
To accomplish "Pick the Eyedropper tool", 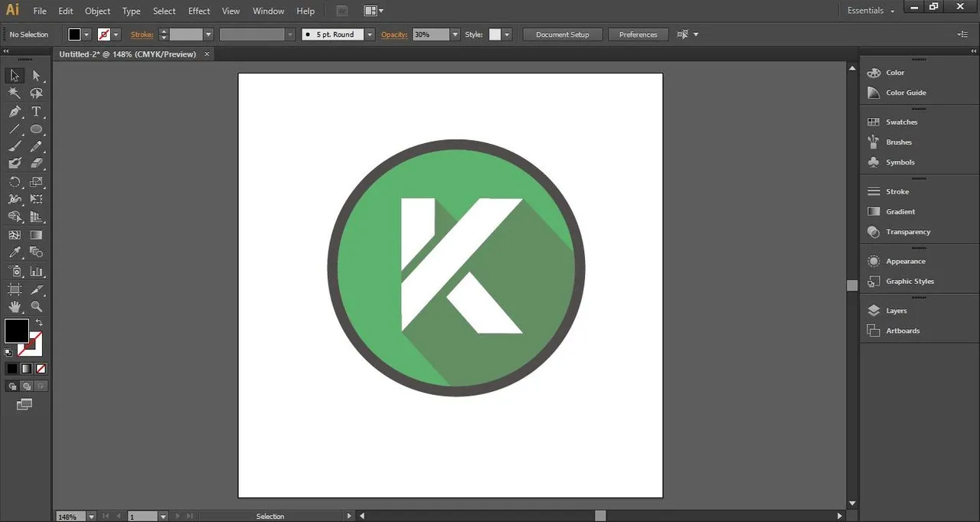I will tap(15, 253).
